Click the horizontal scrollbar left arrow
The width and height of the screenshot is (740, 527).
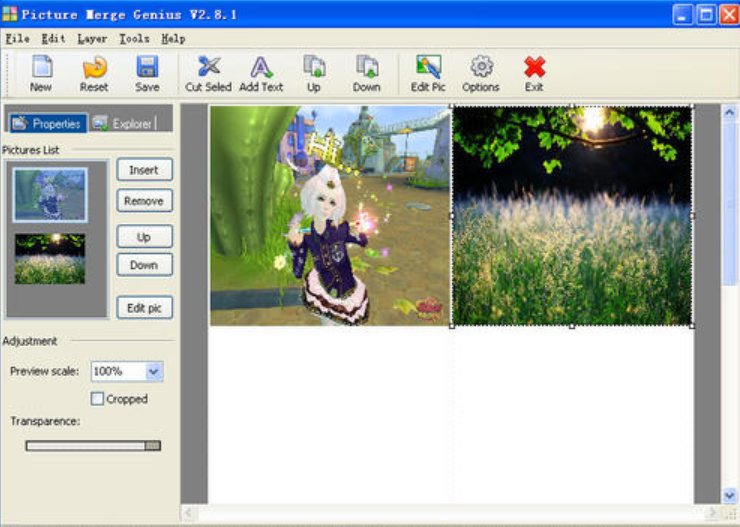pos(188,512)
